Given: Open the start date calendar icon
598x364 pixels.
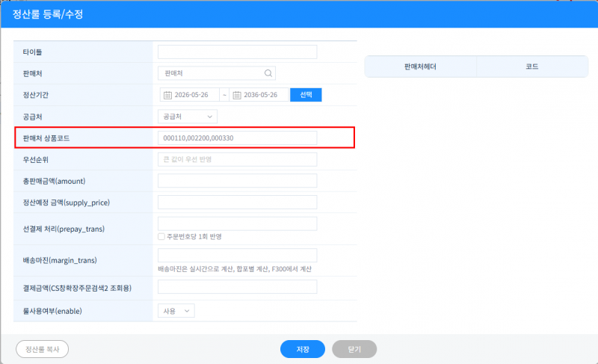Looking at the screenshot, I should point(167,95).
